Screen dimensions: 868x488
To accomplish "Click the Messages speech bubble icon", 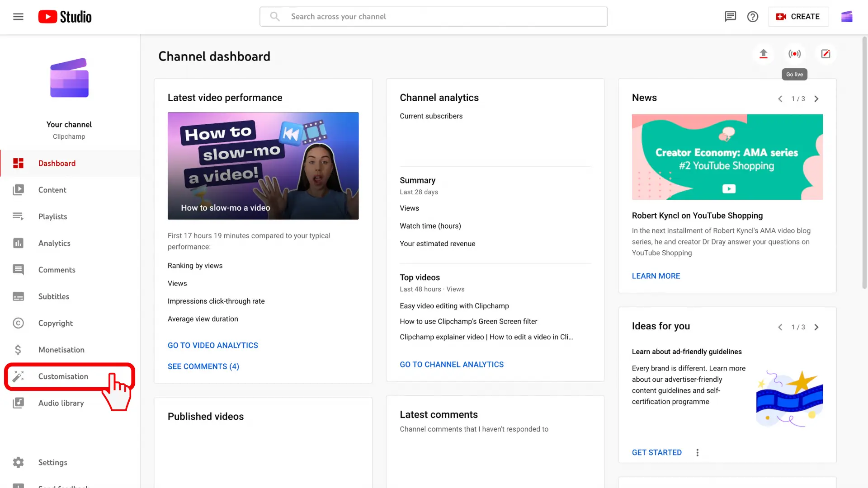I will [x=730, y=16].
